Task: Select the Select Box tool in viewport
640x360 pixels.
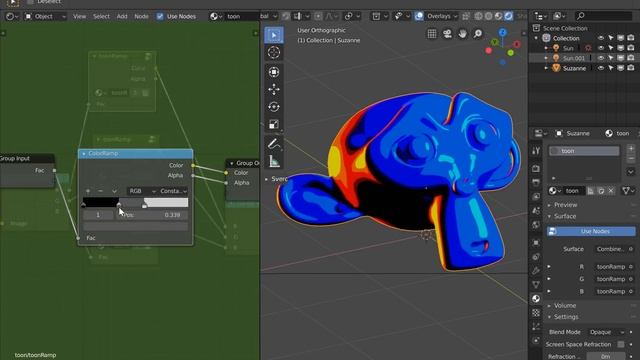Action: click(x=274, y=36)
